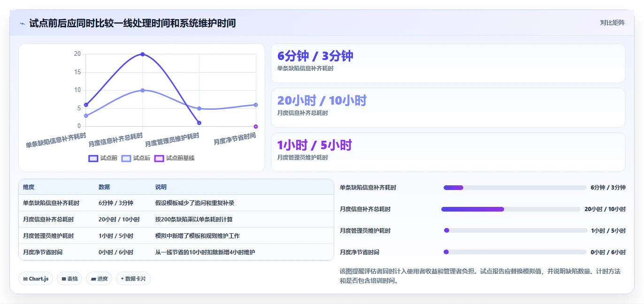The image size is (644, 304).
Task: Select the 数据卡片 chip
Action: click(x=133, y=279)
